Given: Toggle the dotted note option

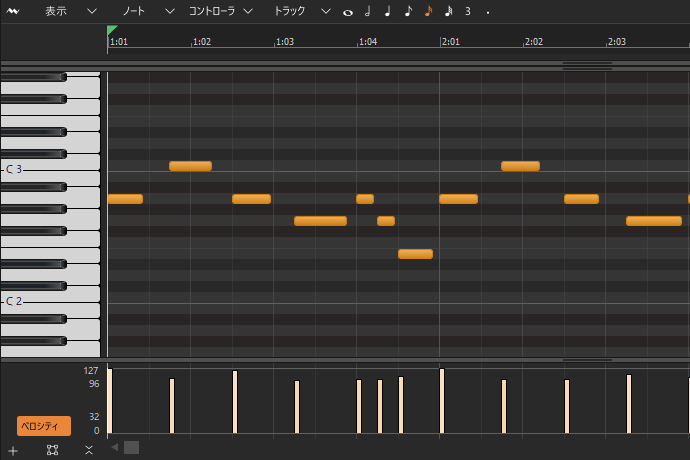Looking at the screenshot, I should 487,12.
